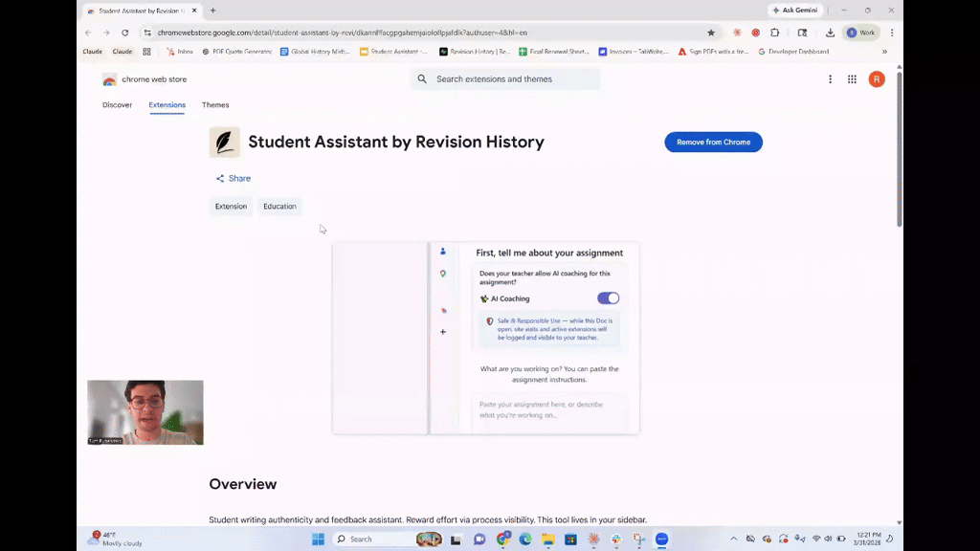Image resolution: width=980 pixels, height=551 pixels.
Task: Open the Claude extension icon in toolbar
Action: 738,33
